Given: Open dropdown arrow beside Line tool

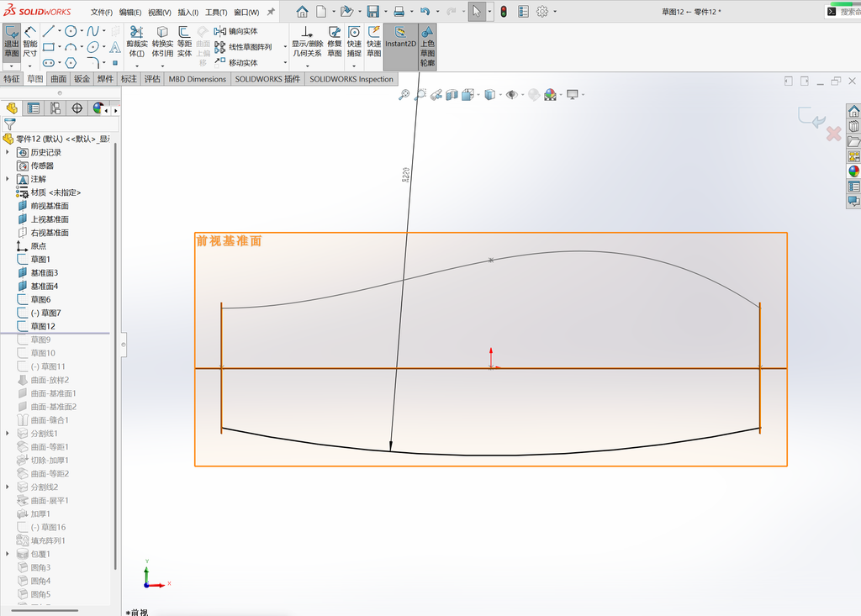Looking at the screenshot, I should (x=60, y=31).
